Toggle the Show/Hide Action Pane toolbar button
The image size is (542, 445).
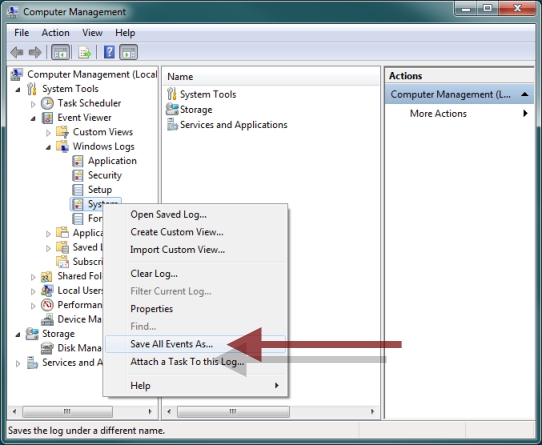[129, 53]
